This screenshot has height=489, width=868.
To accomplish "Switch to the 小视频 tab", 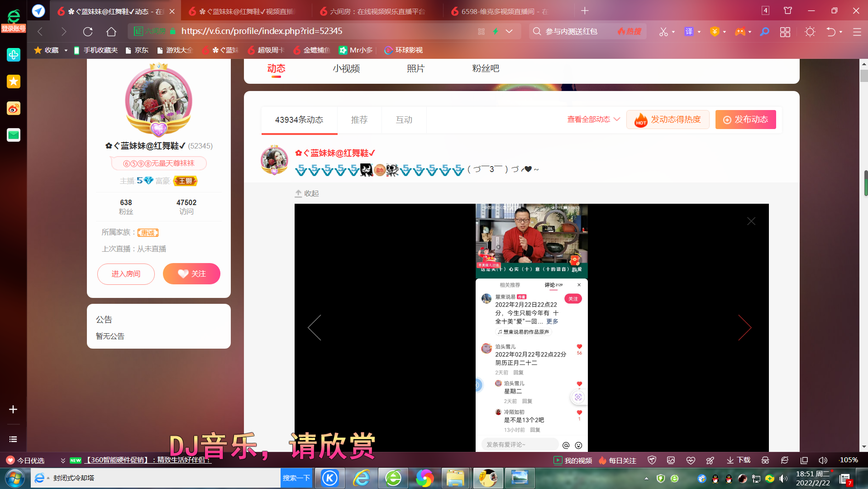I will 346,69.
